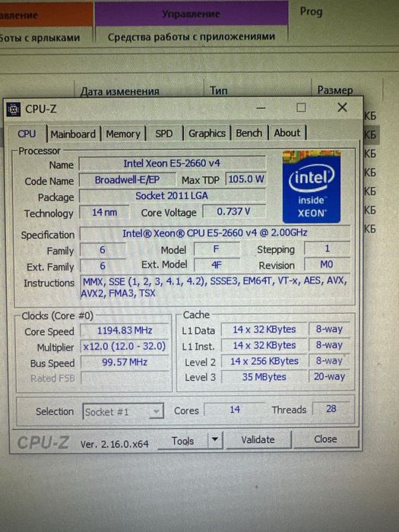The width and height of the screenshot is (399, 532).
Task: Click the CPU-Z app icon in title bar
Action: pos(14,109)
